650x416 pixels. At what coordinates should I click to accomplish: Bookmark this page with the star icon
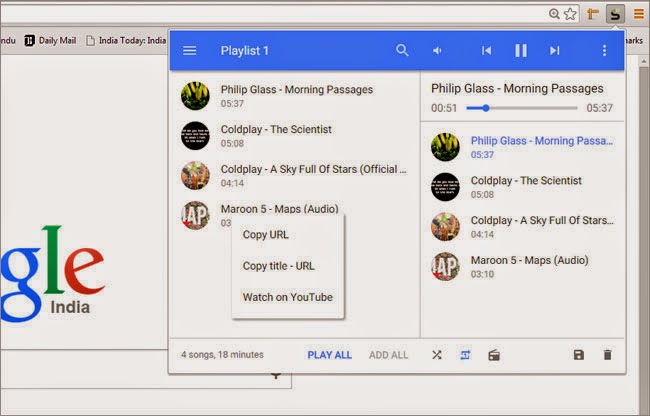tap(570, 14)
